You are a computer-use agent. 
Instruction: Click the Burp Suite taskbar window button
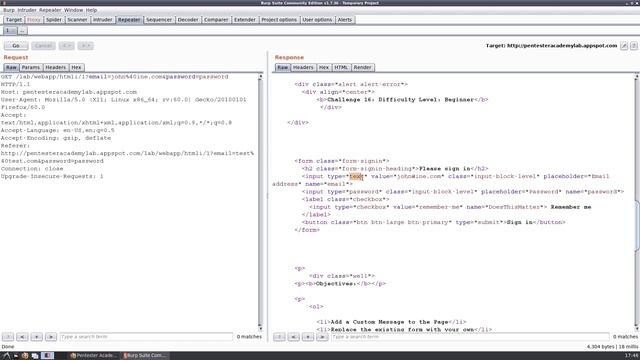pos(145,356)
